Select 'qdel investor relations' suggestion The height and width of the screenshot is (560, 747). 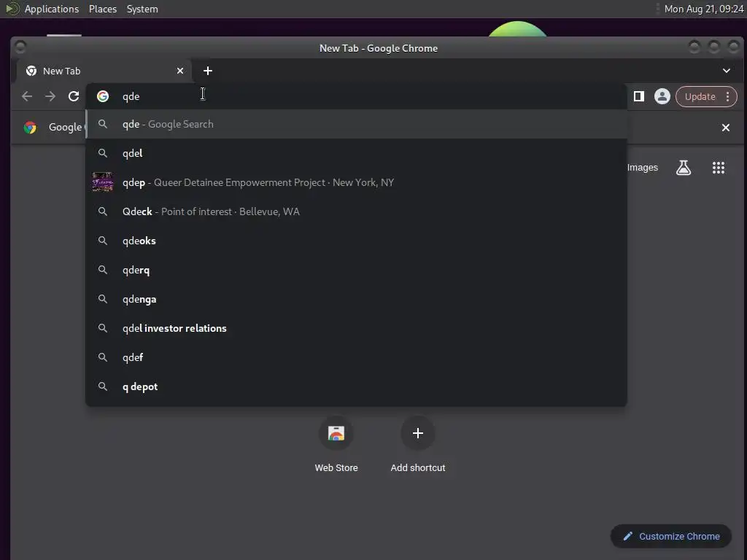coord(356,328)
